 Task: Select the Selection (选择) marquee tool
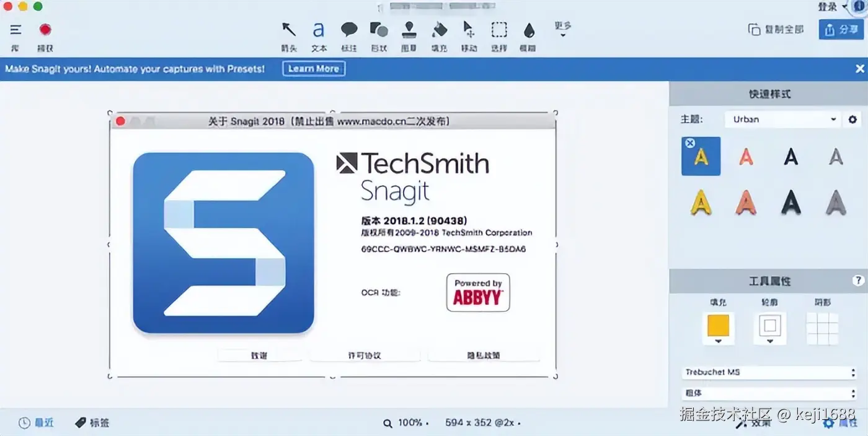pos(499,29)
